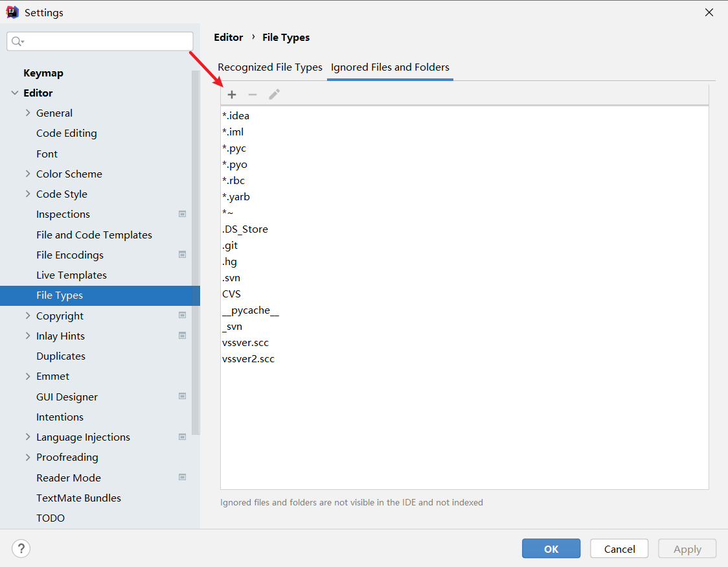Click project-level icon beside Inspections

183,214
